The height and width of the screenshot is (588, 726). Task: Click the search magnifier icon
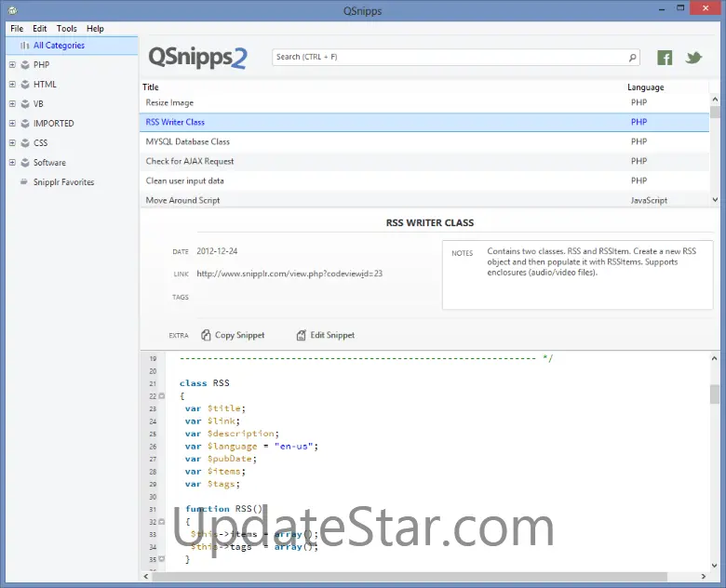[633, 58]
